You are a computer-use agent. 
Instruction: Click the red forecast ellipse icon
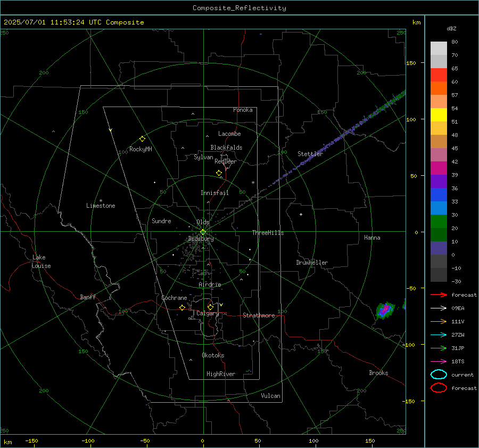[439, 388]
